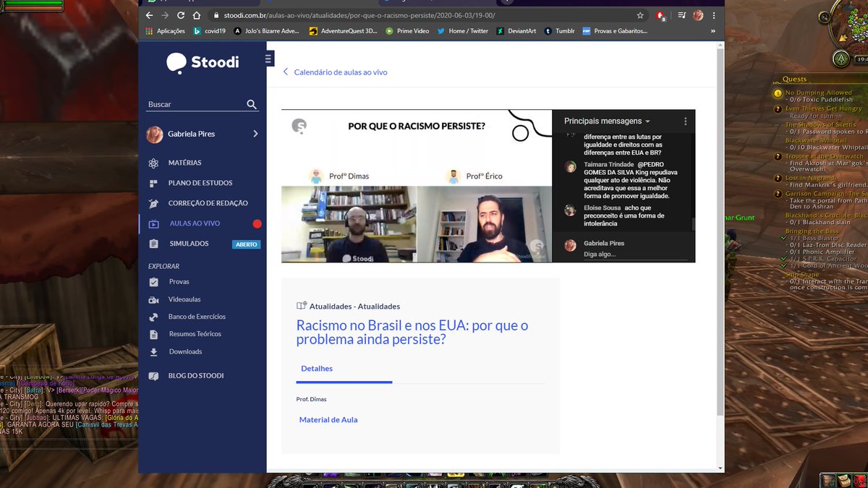Click the Provas document icon
The width and height of the screenshot is (868, 488).
coord(153,282)
